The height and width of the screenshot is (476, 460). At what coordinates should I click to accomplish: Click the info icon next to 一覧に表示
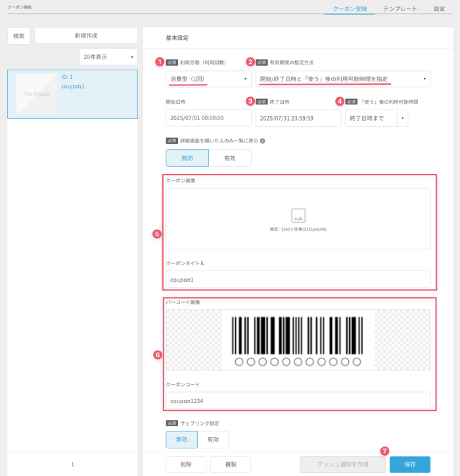pos(262,141)
